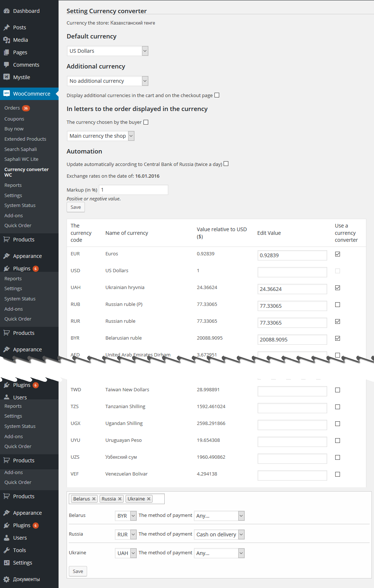This screenshot has height=588, width=374.
Task: Open the Main currency the shop dropdown
Action: coord(101,136)
